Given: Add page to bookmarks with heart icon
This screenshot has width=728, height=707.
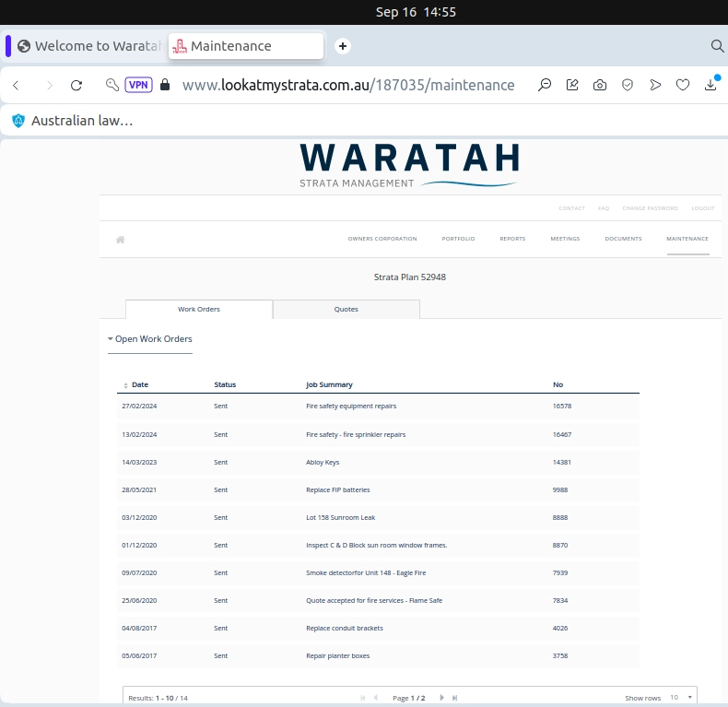Looking at the screenshot, I should coord(683,85).
